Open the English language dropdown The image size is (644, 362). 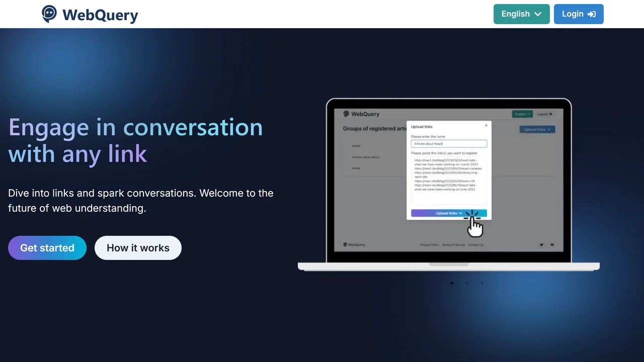pyautogui.click(x=522, y=14)
